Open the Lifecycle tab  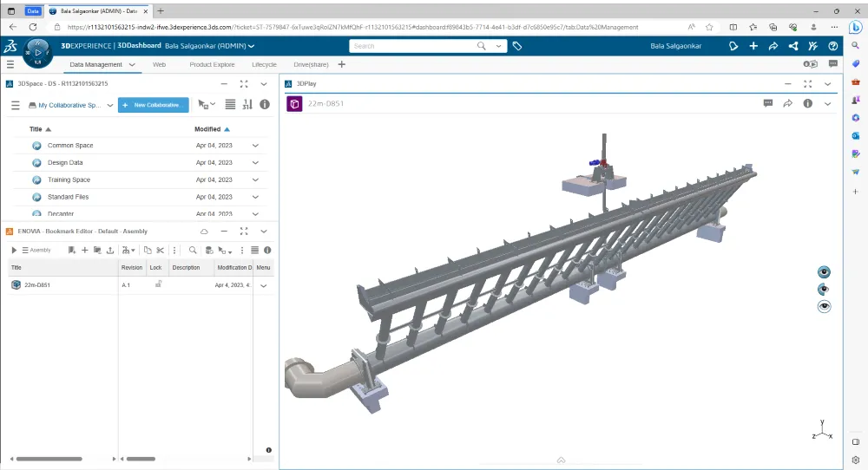point(264,64)
